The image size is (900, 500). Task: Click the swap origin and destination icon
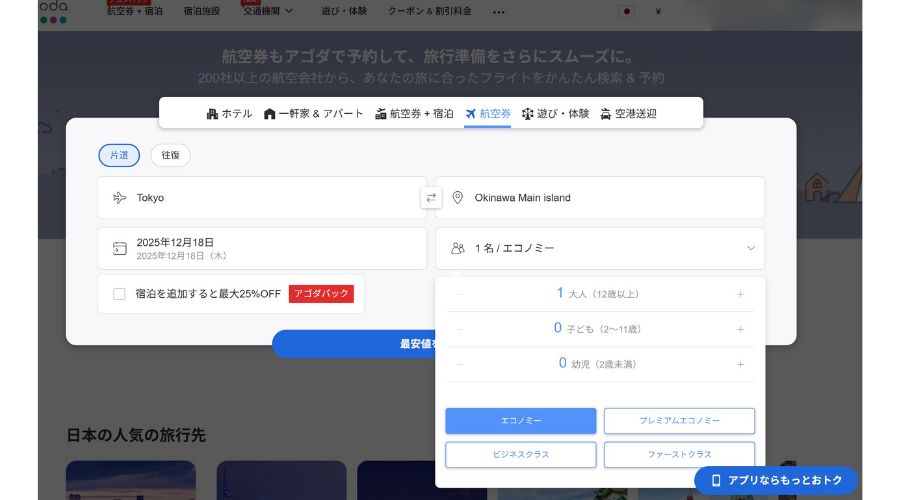click(431, 198)
